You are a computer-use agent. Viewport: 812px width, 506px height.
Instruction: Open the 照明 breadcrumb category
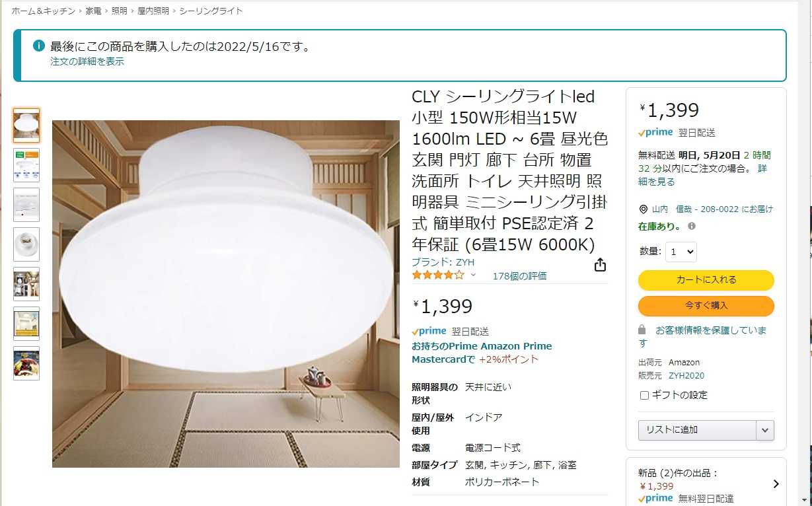click(x=120, y=11)
